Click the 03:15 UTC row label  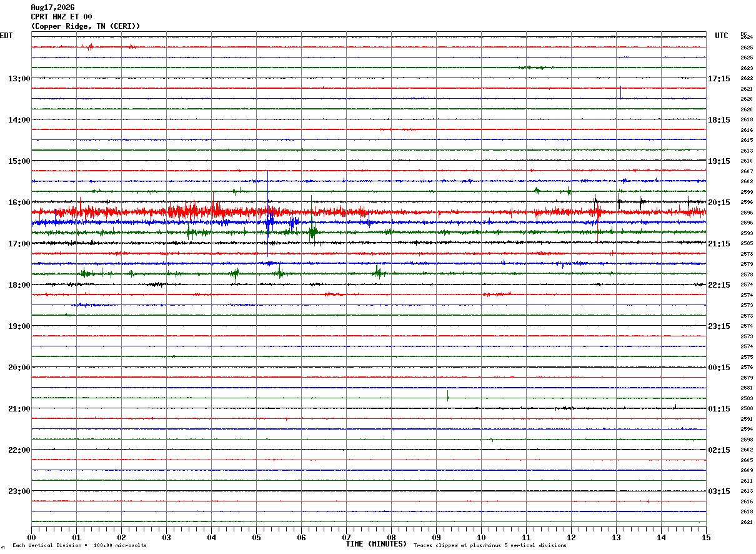coord(719,491)
